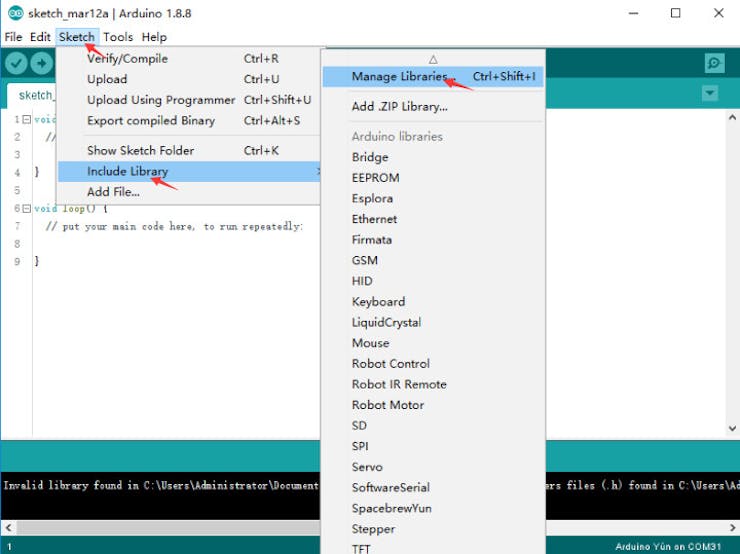The height and width of the screenshot is (554, 740).
Task: Open the Serial Monitor magnifier icon
Action: 714,63
